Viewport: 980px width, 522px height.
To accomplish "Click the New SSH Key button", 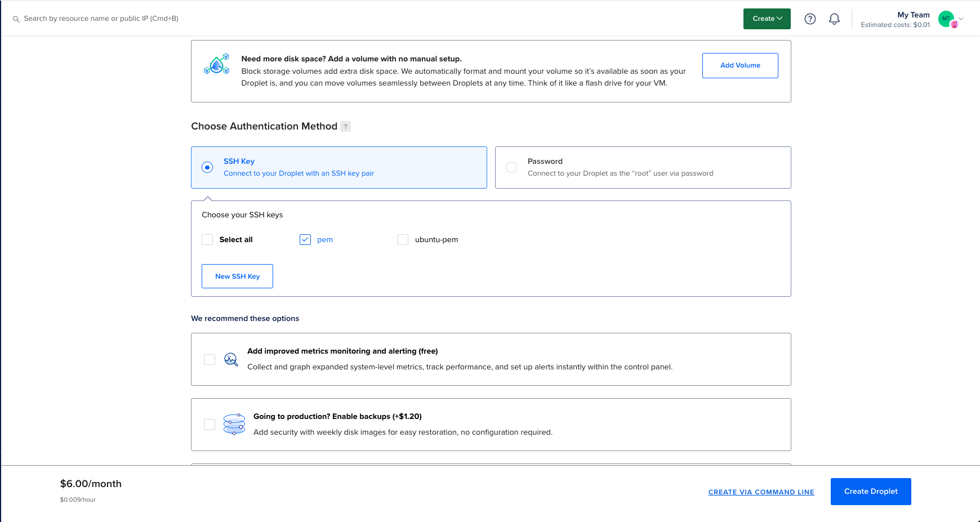I will click(237, 276).
